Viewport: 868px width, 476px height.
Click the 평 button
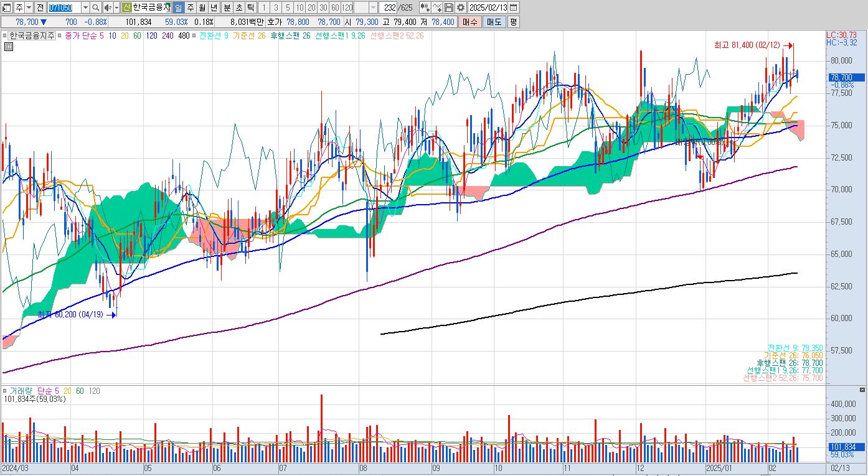pyautogui.click(x=513, y=22)
